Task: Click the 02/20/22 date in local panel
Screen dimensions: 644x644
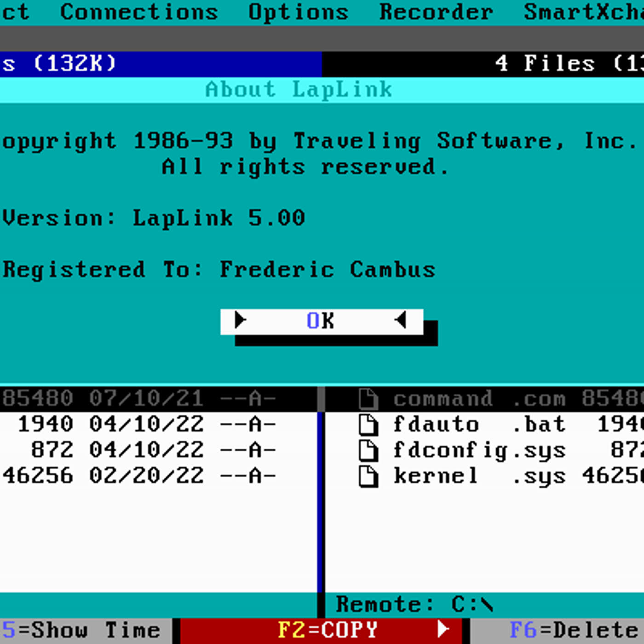Action: (146, 476)
